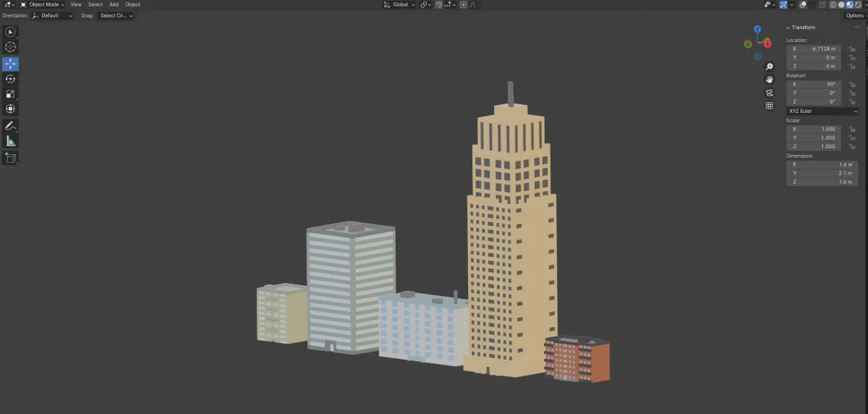Select the Annotate pencil tool
Screen dimensions: 868x414
coord(10,126)
